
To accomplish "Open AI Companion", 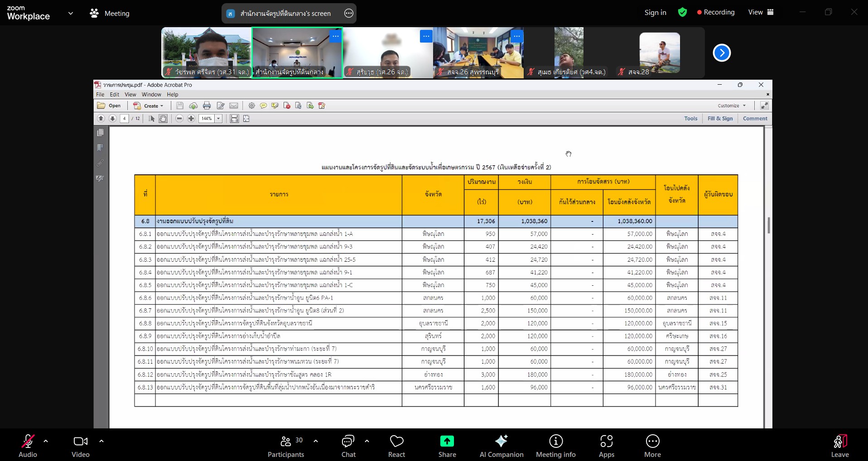I will pyautogui.click(x=502, y=446).
